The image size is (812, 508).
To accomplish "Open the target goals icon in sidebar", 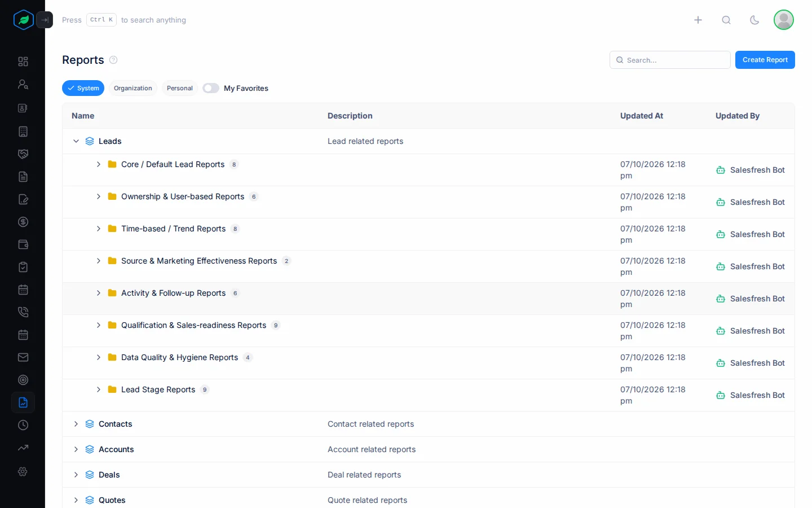I will coord(23,380).
